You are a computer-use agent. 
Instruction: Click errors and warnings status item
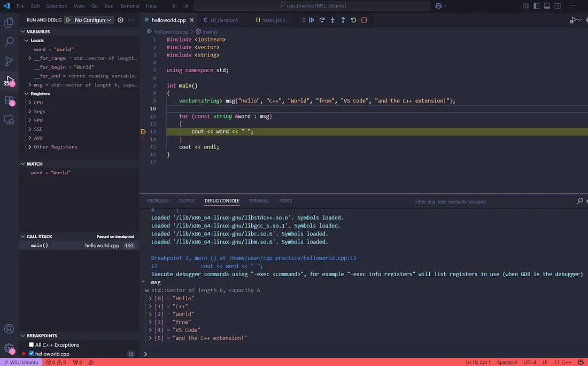tap(56, 362)
